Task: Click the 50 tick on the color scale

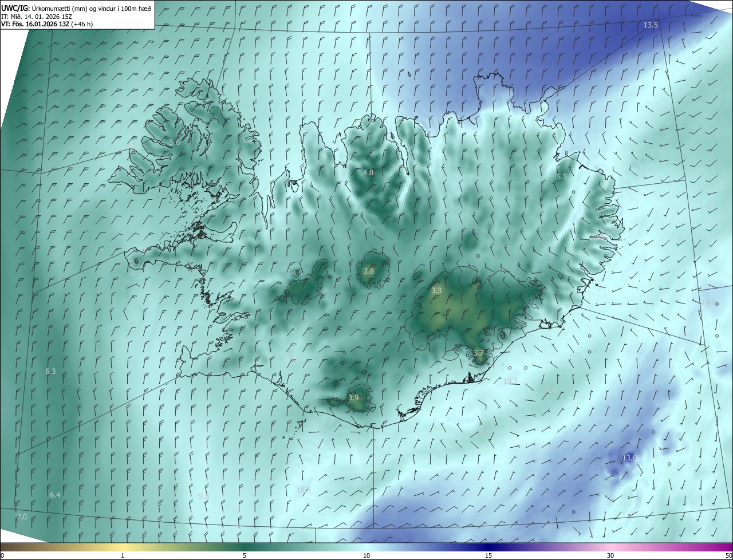Action: click(728, 555)
